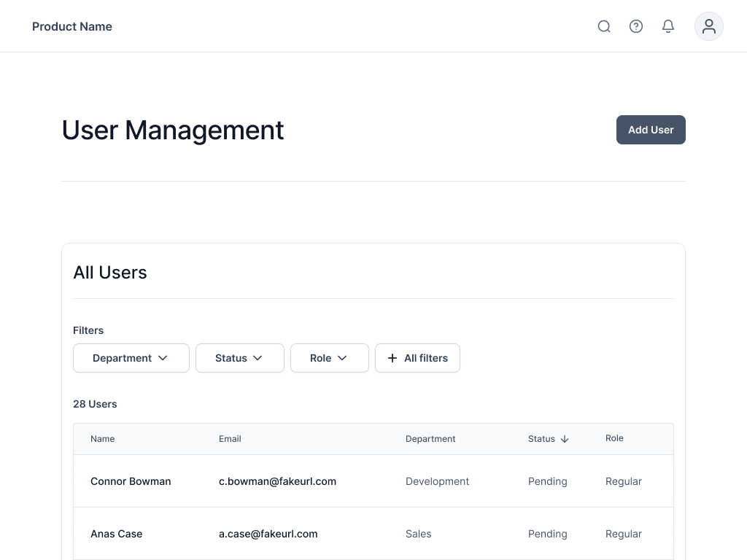Screen dimensions: 747x560
Task: Click the plus icon on All filters
Action: point(392,358)
